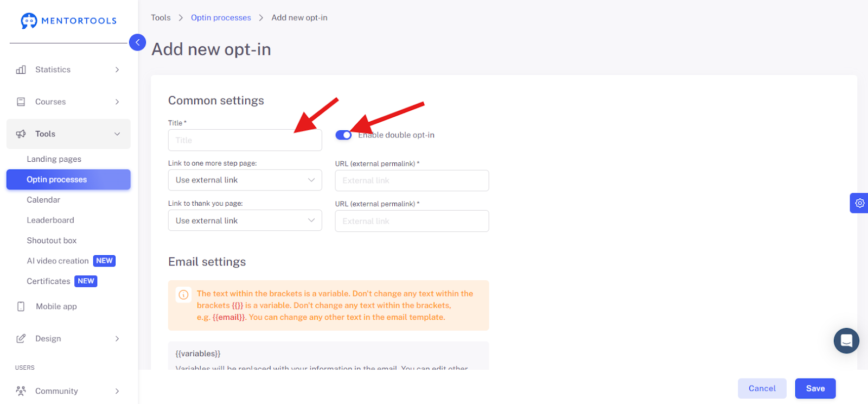Click the Design pencil icon

click(21, 338)
